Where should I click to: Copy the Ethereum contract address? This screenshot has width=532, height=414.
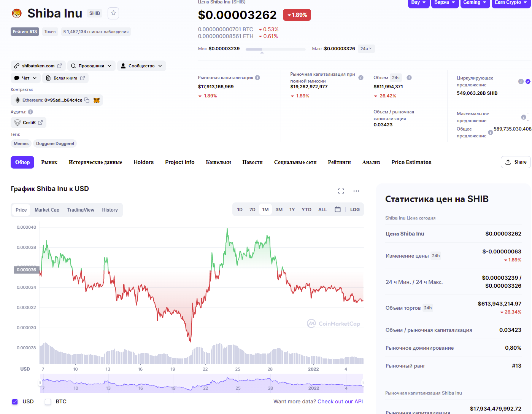tap(87, 100)
